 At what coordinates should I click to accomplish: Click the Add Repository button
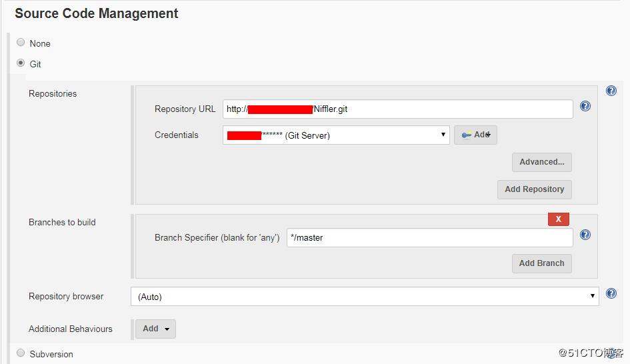tap(534, 189)
